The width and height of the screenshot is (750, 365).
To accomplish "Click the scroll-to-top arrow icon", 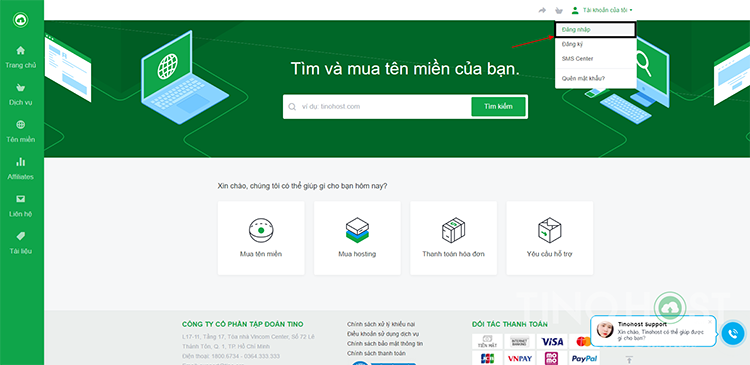I will [x=629, y=359].
